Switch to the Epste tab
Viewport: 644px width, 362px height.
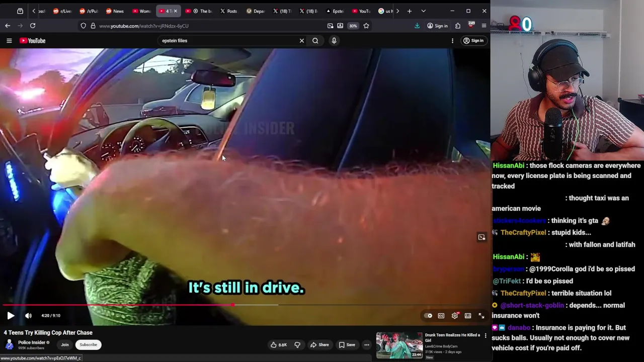(x=335, y=11)
